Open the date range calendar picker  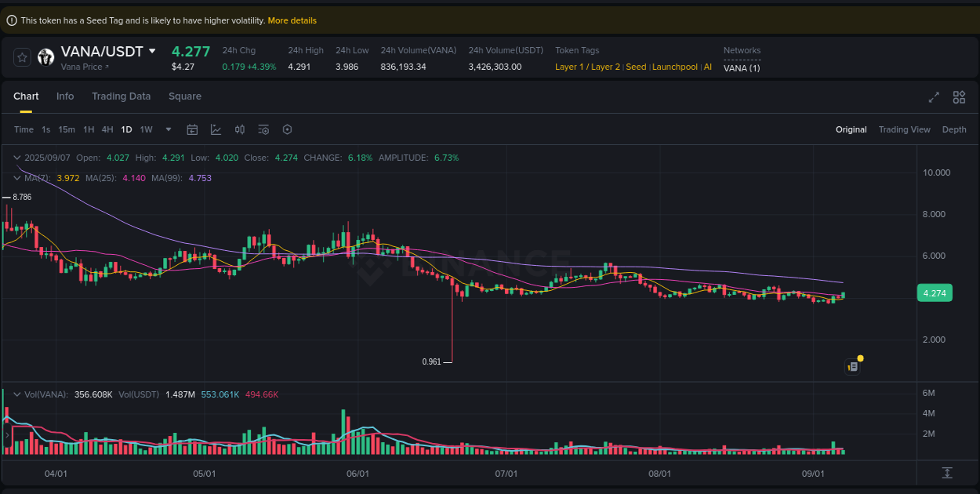[192, 129]
